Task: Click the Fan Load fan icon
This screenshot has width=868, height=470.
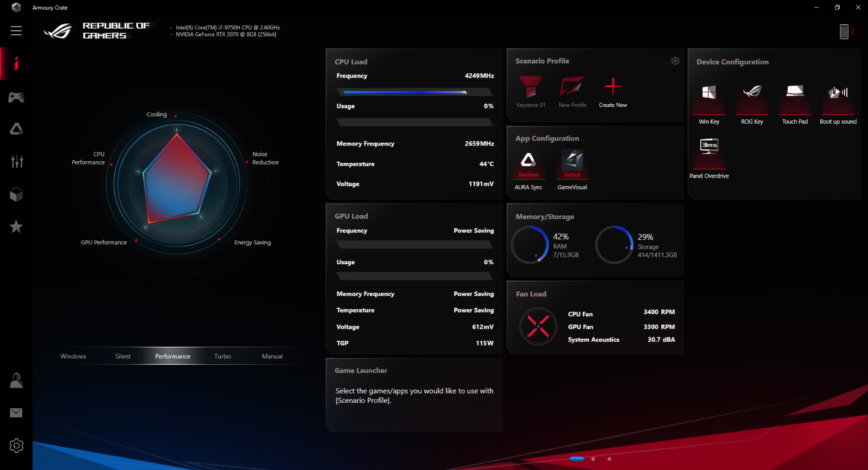Action: [x=538, y=326]
